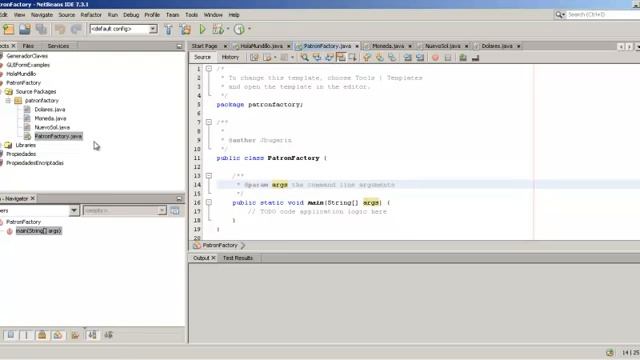
Task: Collapse the patronfactory package node
Action: 8,100
